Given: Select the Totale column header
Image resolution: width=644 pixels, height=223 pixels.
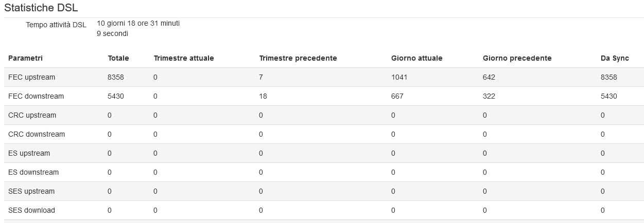Looking at the screenshot, I should click(118, 58).
